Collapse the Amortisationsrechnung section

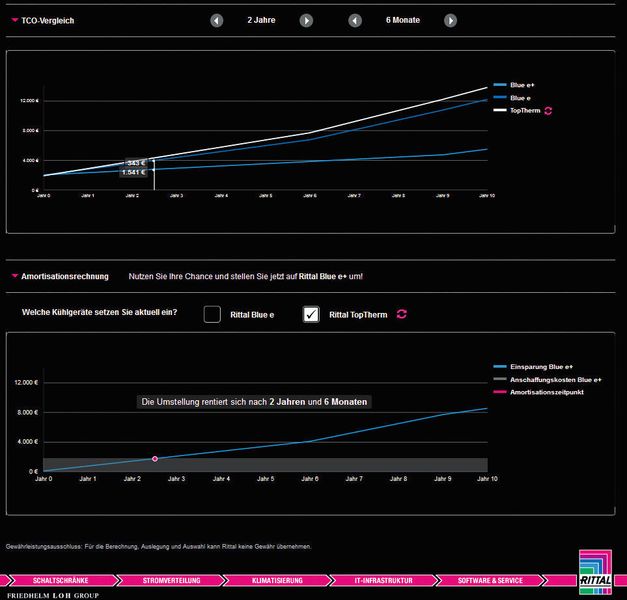point(15,276)
